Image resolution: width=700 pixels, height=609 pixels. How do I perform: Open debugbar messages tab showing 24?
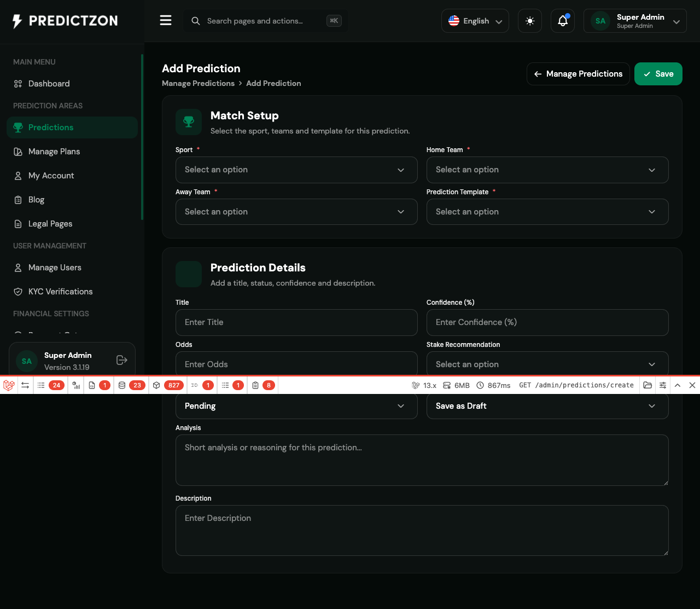pos(51,385)
